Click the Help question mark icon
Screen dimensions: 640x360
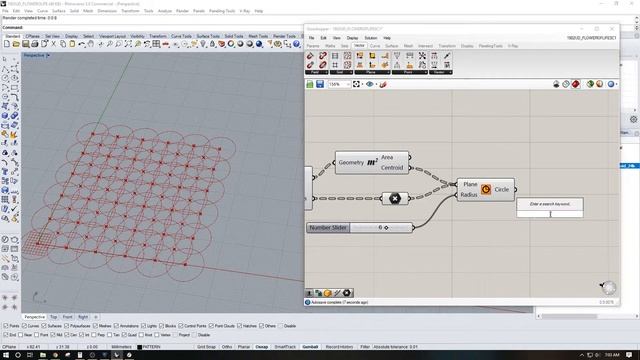[297, 44]
